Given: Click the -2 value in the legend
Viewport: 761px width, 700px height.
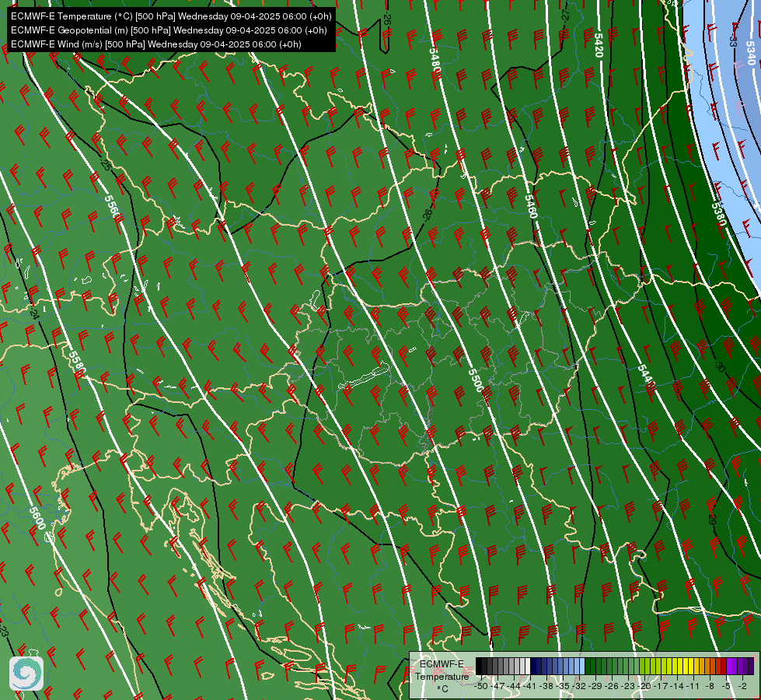Looking at the screenshot, I should (x=742, y=686).
